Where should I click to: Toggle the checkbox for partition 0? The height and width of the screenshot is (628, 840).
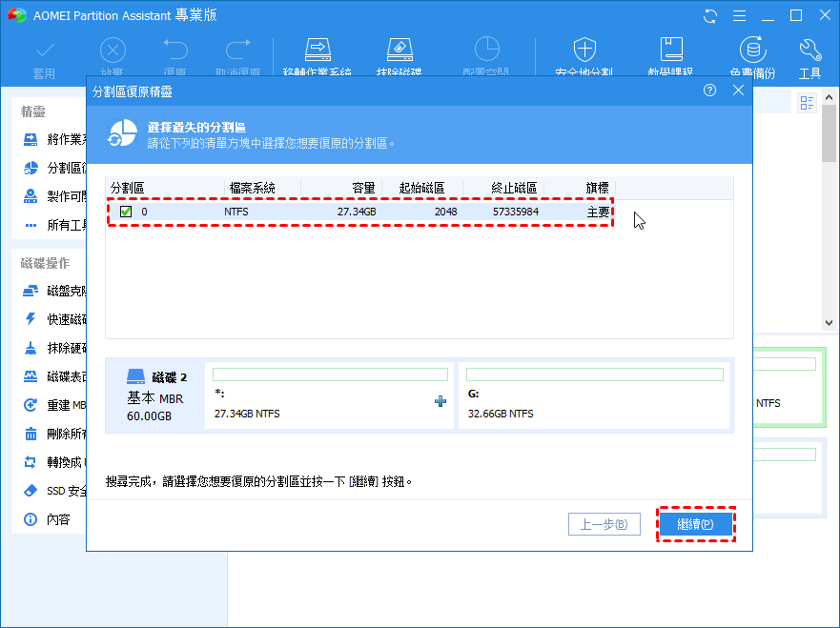point(126,212)
